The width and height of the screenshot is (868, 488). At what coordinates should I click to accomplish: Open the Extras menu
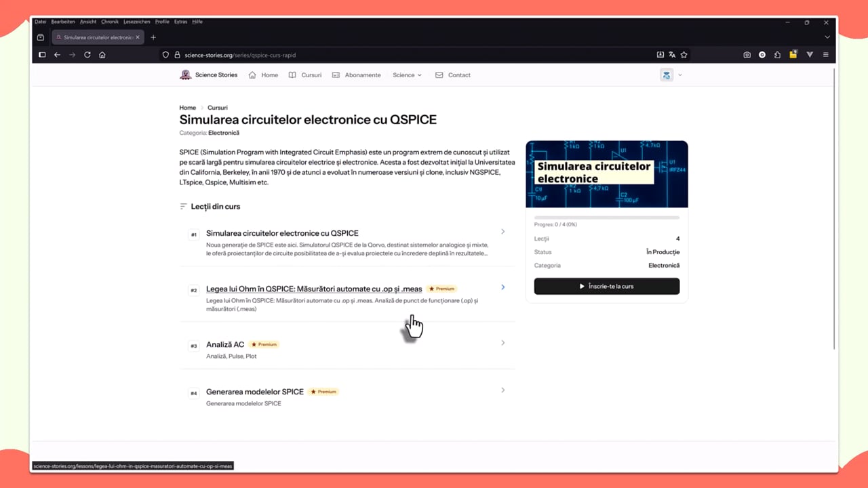click(x=180, y=22)
